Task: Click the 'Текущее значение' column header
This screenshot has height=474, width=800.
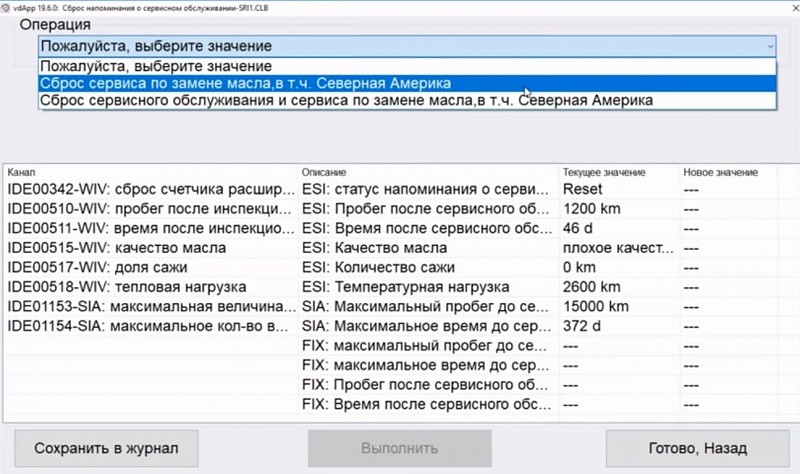Action: [617, 172]
